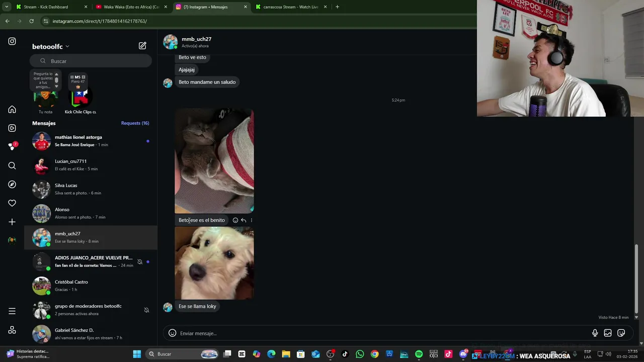Record a voice message with microphone
Screen dimensions: 644x362
(x=595, y=333)
